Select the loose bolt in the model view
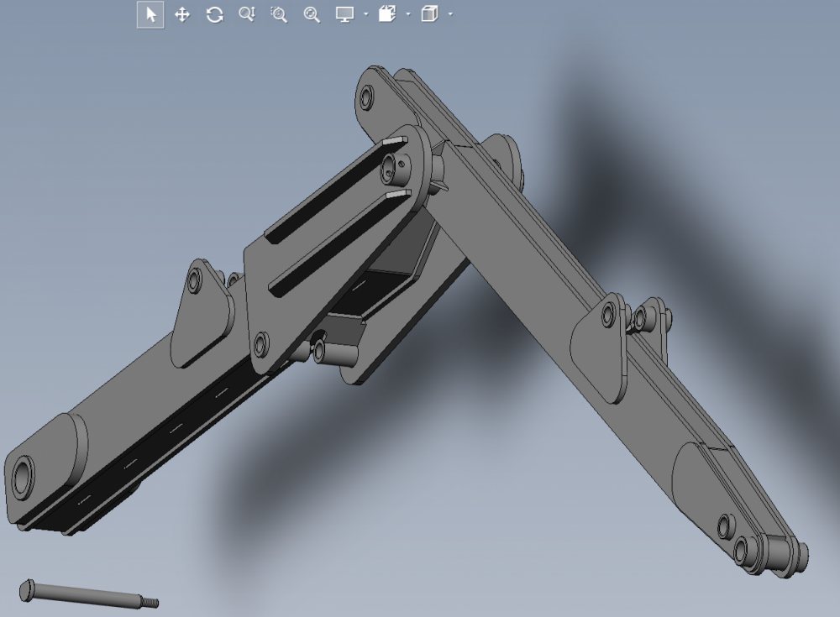Viewport: 840px width, 617px height. [x=89, y=594]
